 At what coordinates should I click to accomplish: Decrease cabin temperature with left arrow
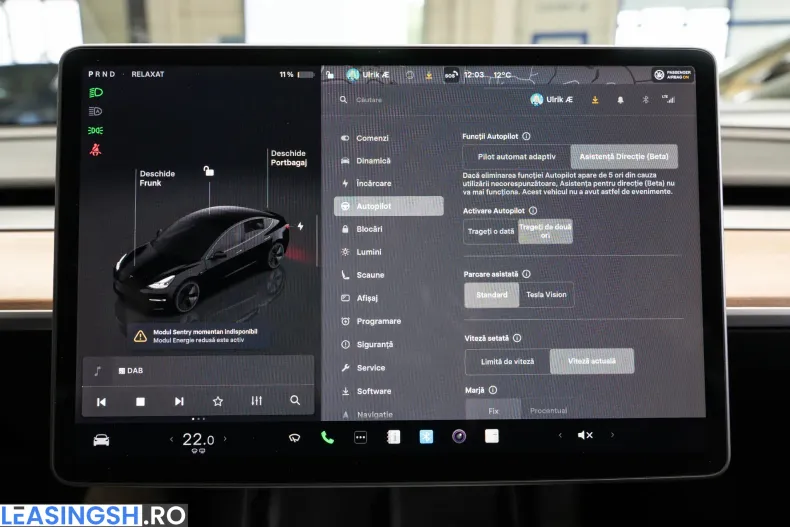[171, 439]
